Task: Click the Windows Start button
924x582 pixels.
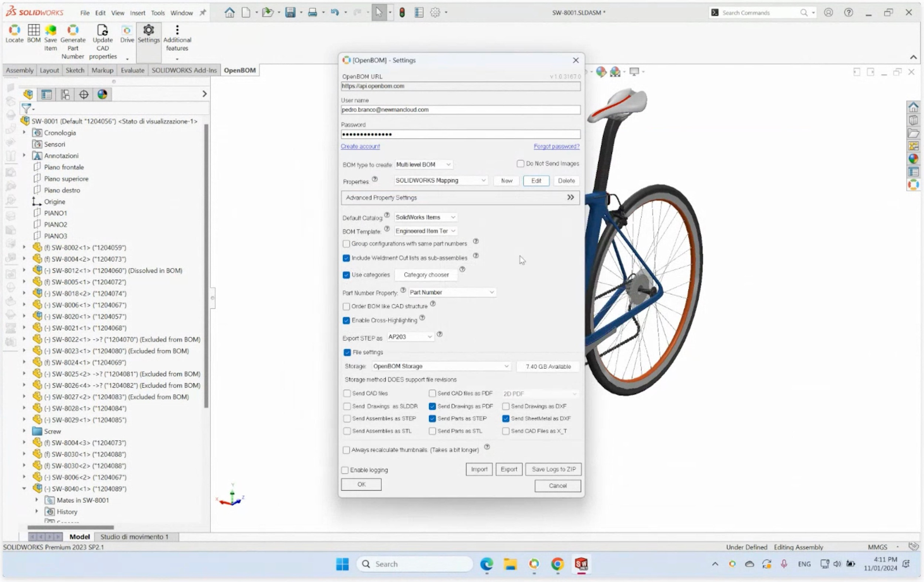Action: [x=342, y=564]
